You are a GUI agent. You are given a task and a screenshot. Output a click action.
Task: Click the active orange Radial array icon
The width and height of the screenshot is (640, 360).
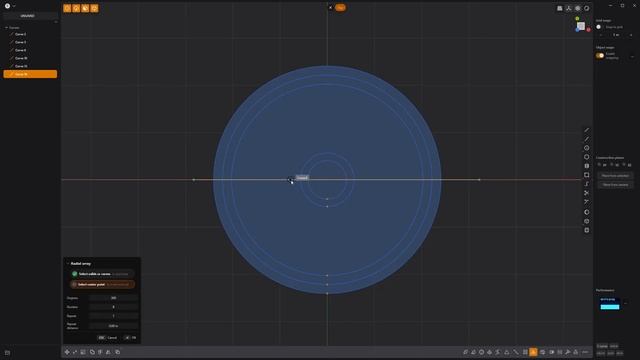533,352
